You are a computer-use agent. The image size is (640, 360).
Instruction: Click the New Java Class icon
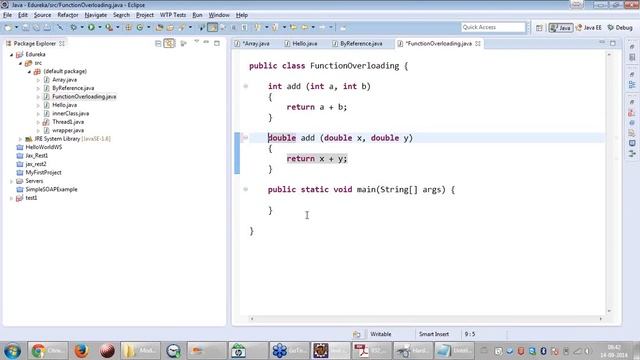point(140,27)
